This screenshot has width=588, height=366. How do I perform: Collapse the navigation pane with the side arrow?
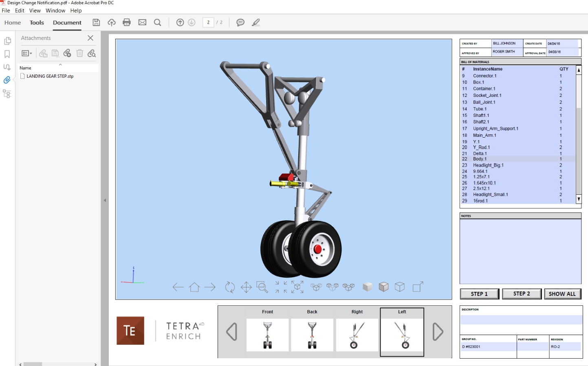click(105, 200)
